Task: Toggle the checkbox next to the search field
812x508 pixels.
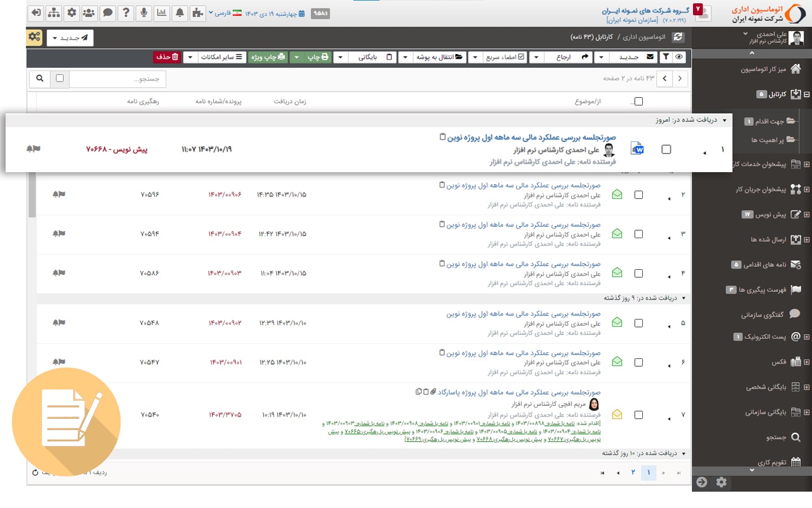Action: (x=60, y=78)
